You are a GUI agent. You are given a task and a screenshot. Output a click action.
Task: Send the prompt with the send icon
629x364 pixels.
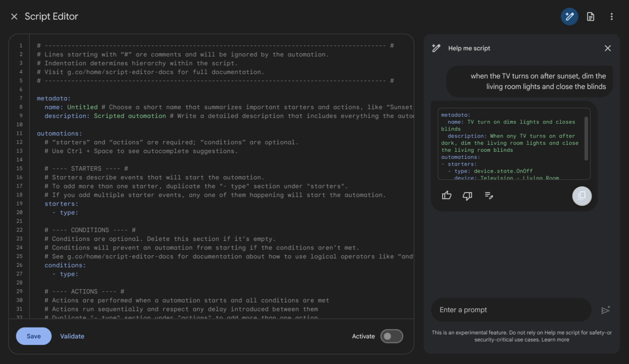[x=605, y=310]
